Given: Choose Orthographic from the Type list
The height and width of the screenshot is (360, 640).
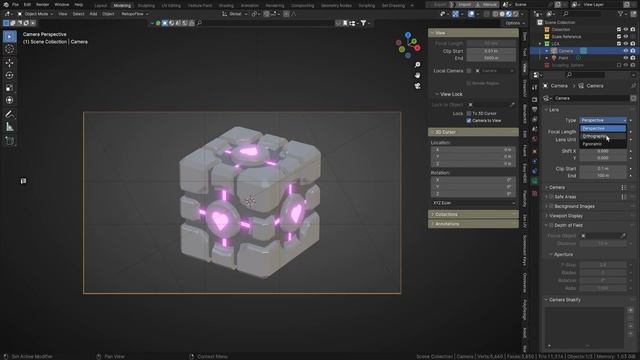Looking at the screenshot, I should pyautogui.click(x=603, y=136).
